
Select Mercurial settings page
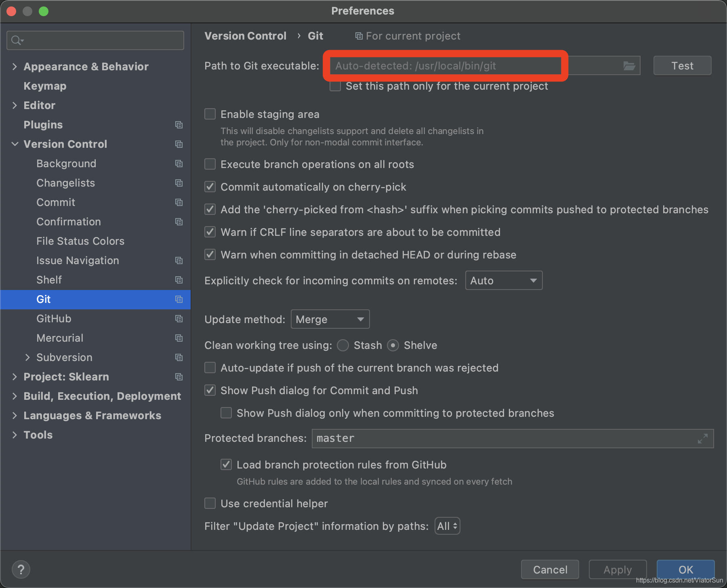tap(60, 338)
